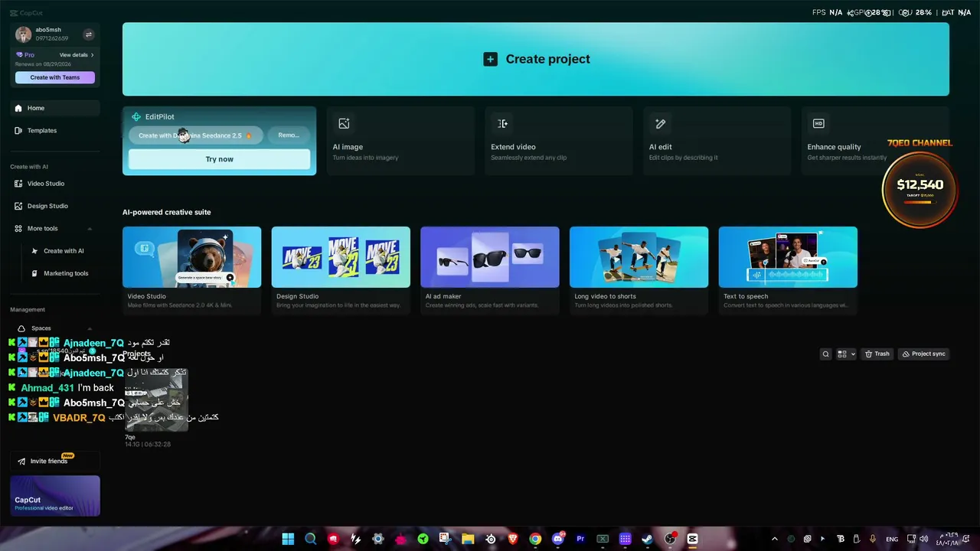Collapse the Spaces section
This screenshot has width=980, height=551.
[90, 328]
